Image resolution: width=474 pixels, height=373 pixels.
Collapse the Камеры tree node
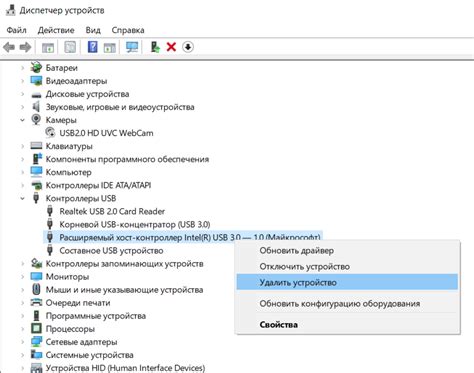click(22, 120)
